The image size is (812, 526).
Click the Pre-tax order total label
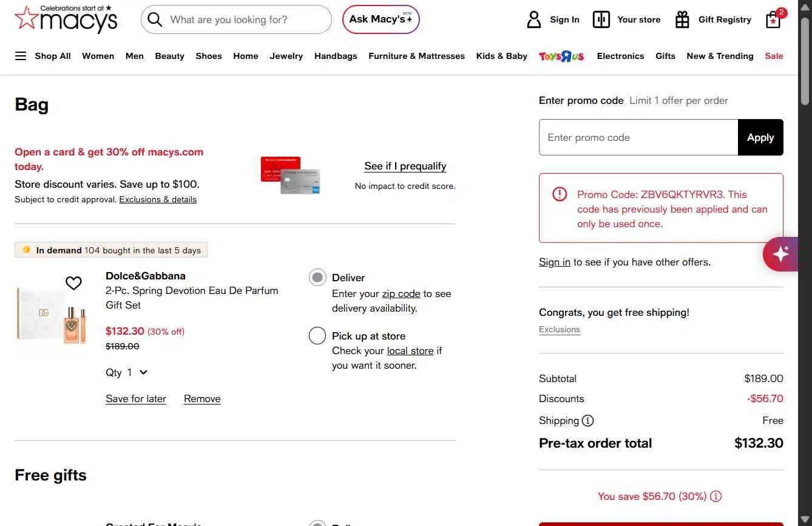click(595, 443)
